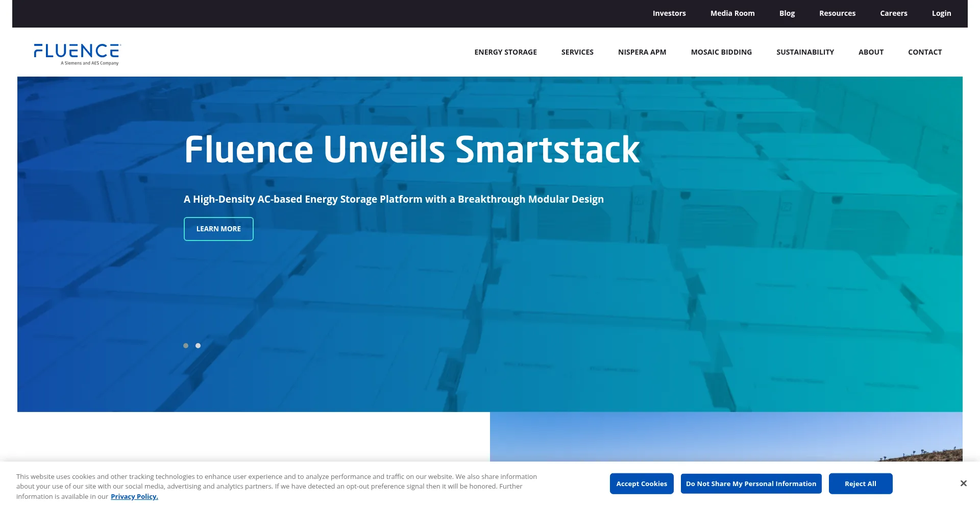This screenshot has width=980, height=507.
Task: Choose Do Not Share My Personal Information
Action: [751, 484]
